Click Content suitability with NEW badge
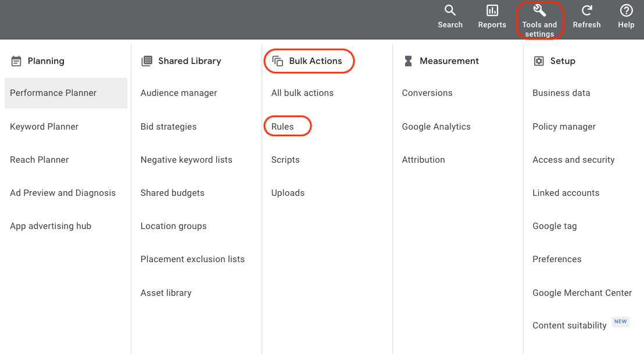Viewport: 644px width, 354px height. [x=569, y=326]
